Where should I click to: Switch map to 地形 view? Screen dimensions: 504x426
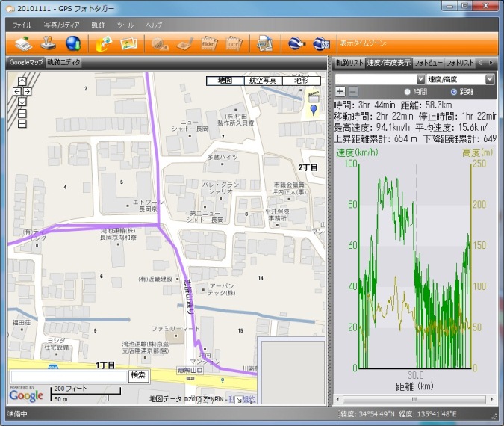click(x=301, y=81)
